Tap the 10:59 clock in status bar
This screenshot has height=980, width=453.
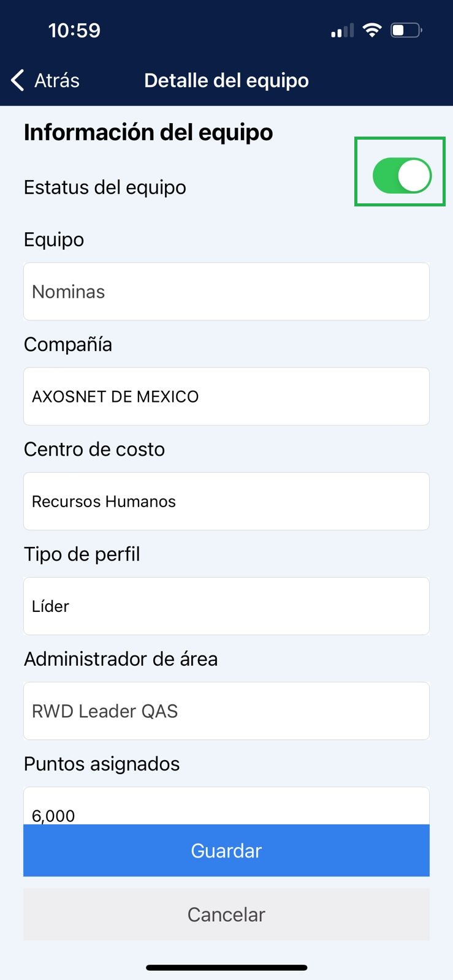pyautogui.click(x=74, y=30)
